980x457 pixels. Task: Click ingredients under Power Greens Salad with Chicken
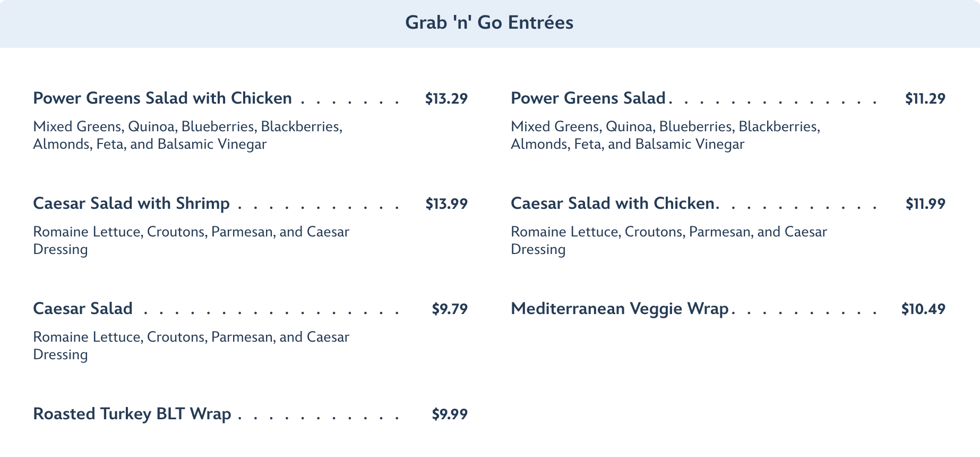[187, 136]
